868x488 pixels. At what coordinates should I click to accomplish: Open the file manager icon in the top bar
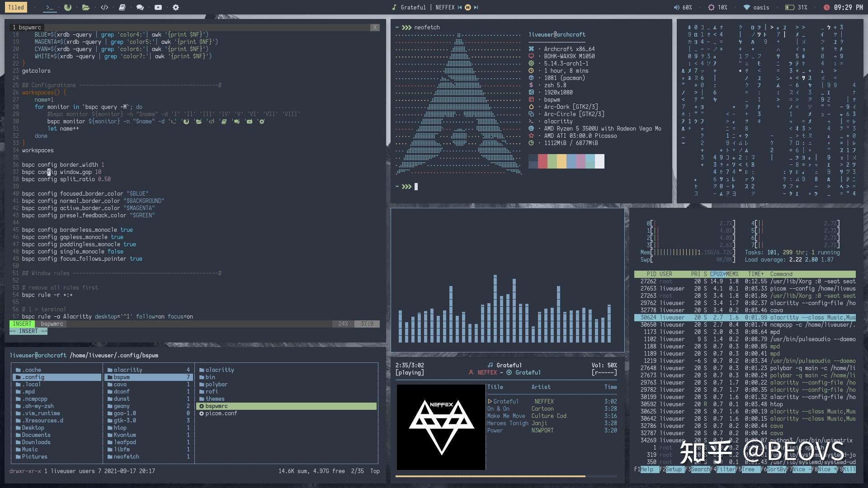click(86, 7)
